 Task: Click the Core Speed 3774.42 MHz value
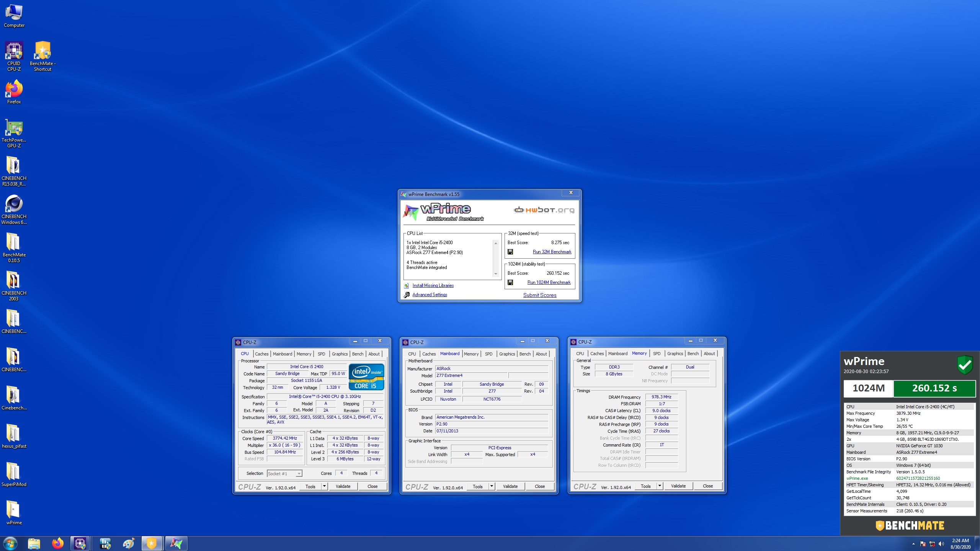point(285,439)
